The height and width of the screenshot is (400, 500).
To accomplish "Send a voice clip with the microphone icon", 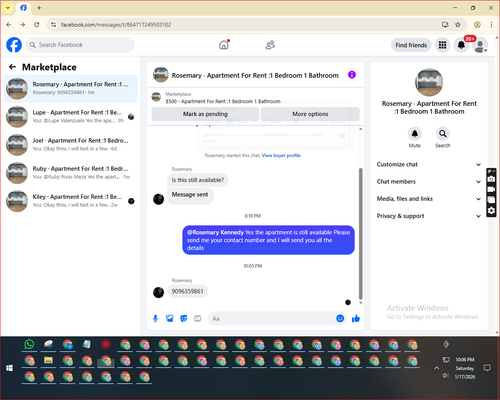I will pos(155,319).
